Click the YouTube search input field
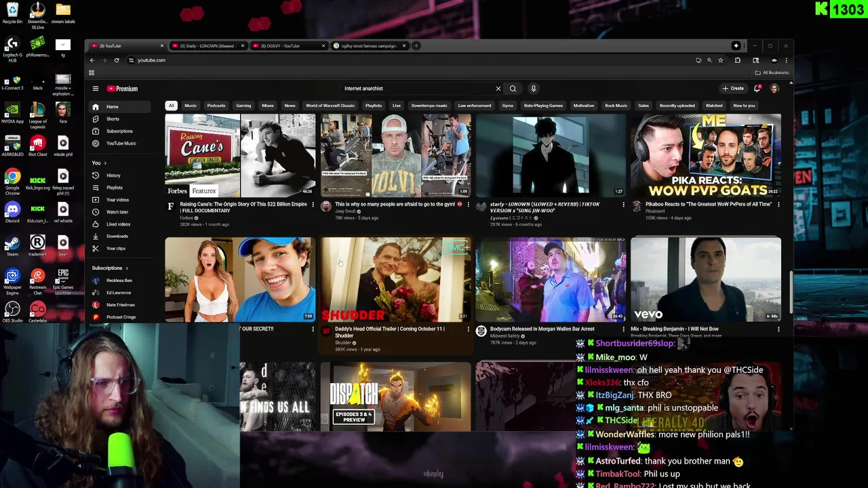 tap(417, 89)
